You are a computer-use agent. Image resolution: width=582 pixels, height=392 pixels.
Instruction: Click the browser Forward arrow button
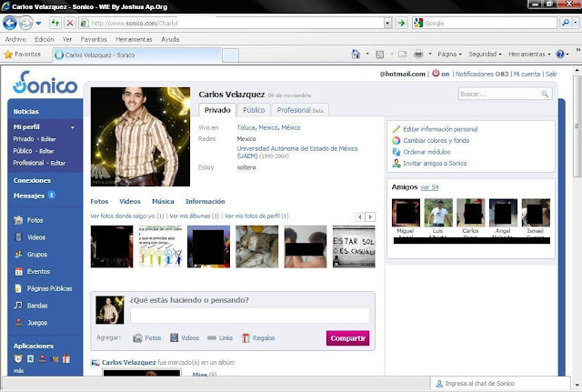[25, 23]
